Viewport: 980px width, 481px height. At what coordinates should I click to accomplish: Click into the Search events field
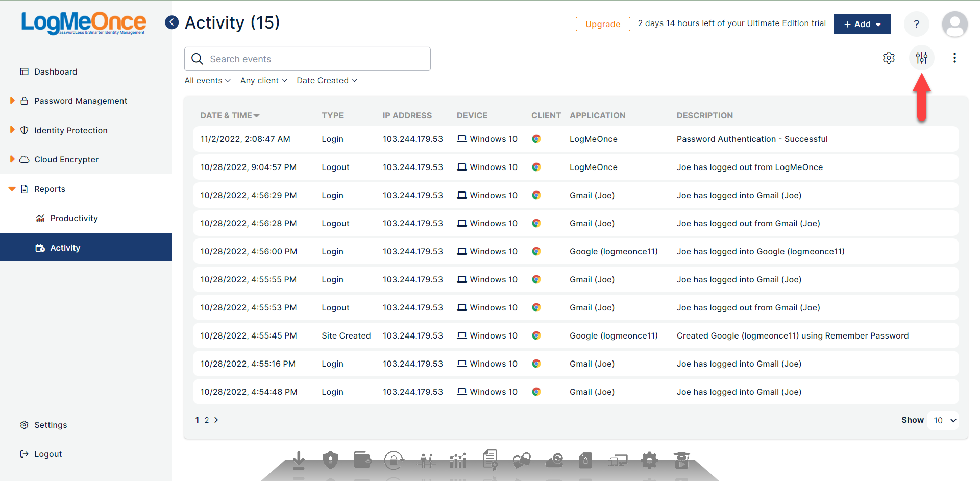pyautogui.click(x=307, y=59)
